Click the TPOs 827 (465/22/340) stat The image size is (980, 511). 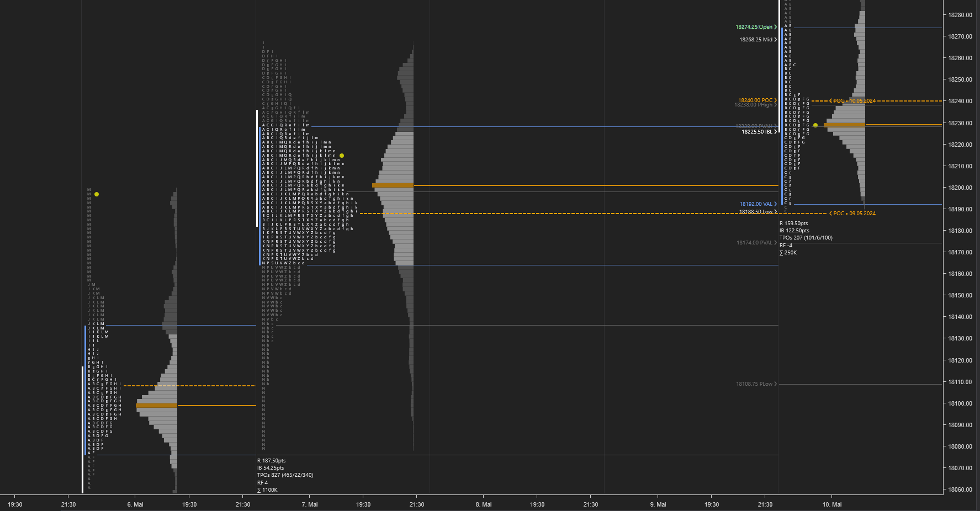285,475
